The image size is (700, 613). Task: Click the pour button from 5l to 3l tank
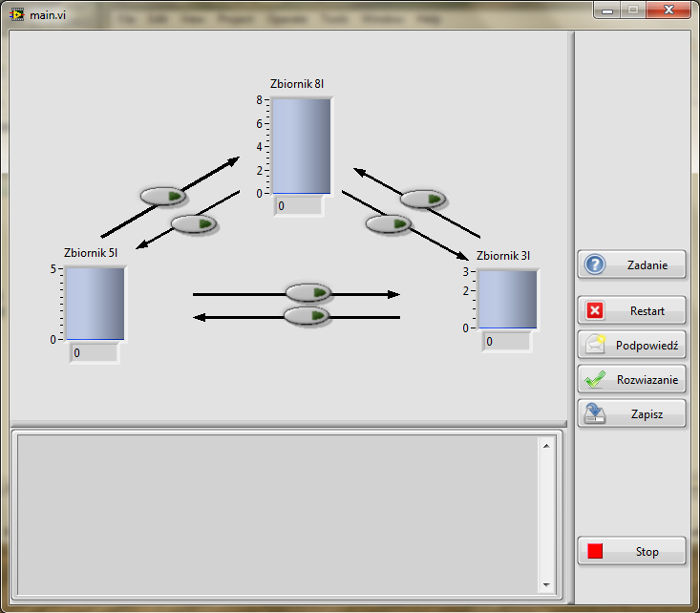[x=308, y=293]
